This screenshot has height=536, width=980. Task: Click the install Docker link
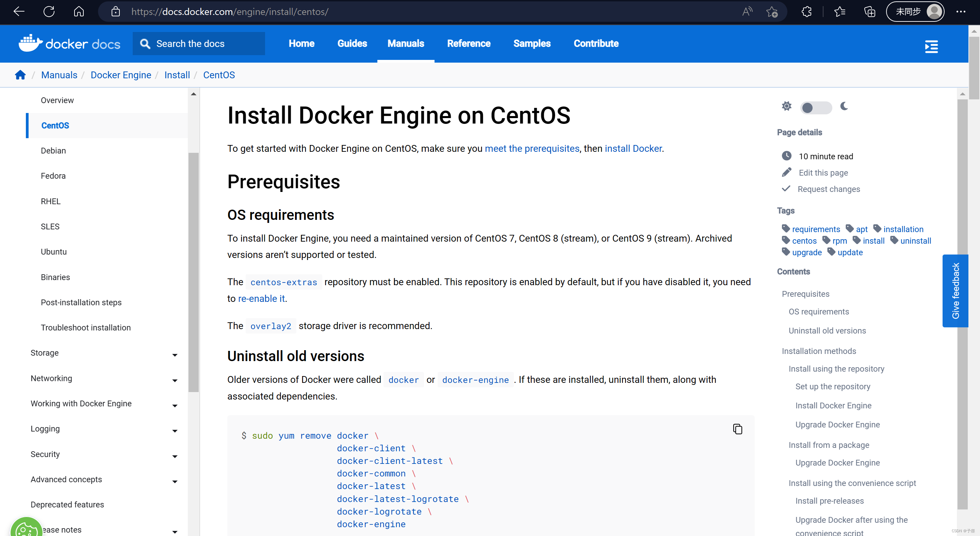pyautogui.click(x=634, y=148)
